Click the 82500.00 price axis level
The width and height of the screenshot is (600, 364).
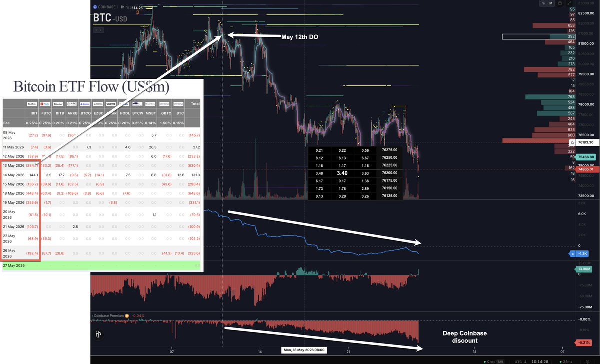[x=586, y=13]
